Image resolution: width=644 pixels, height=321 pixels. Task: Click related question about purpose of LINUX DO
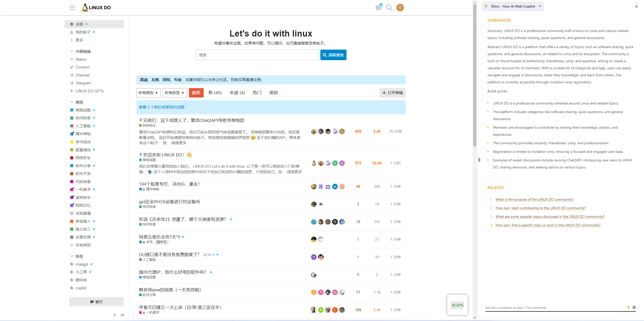point(535,200)
